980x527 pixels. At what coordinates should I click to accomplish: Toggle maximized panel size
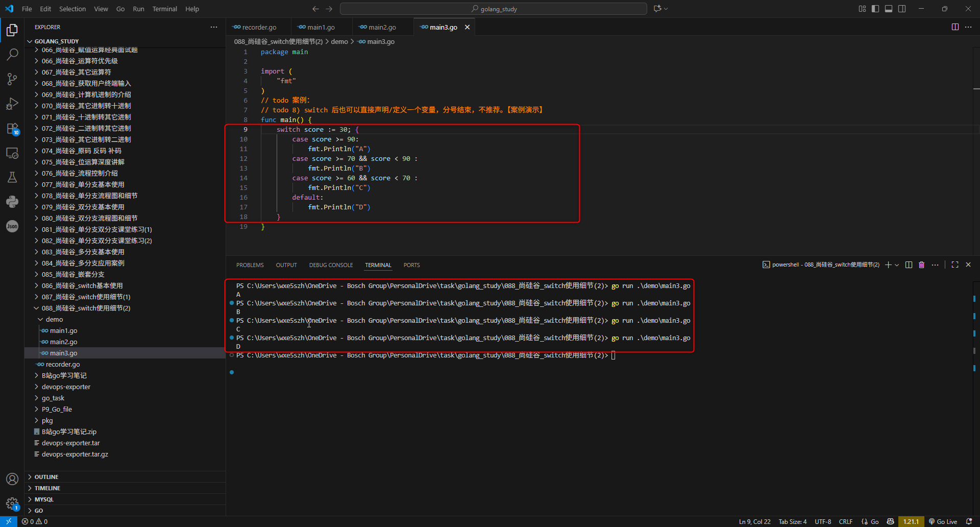point(955,265)
